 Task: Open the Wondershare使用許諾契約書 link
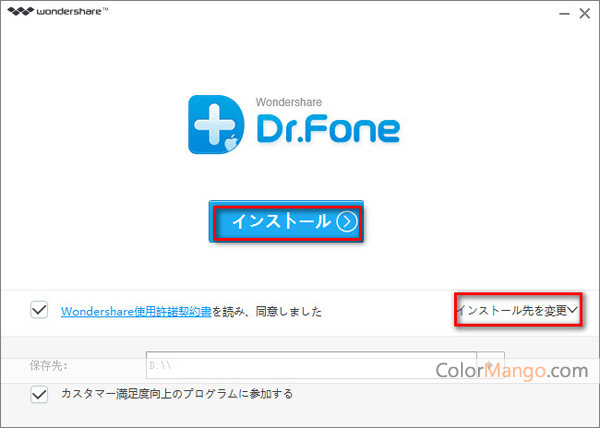[x=136, y=312]
